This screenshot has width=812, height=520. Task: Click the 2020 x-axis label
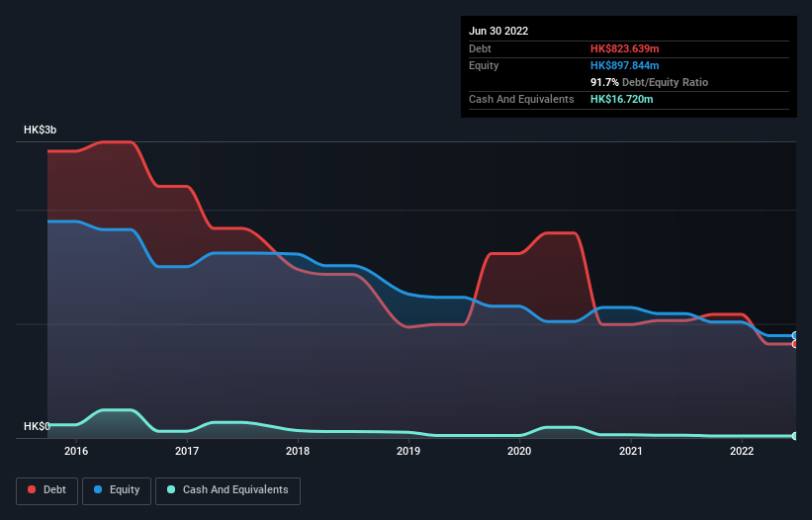tap(519, 451)
